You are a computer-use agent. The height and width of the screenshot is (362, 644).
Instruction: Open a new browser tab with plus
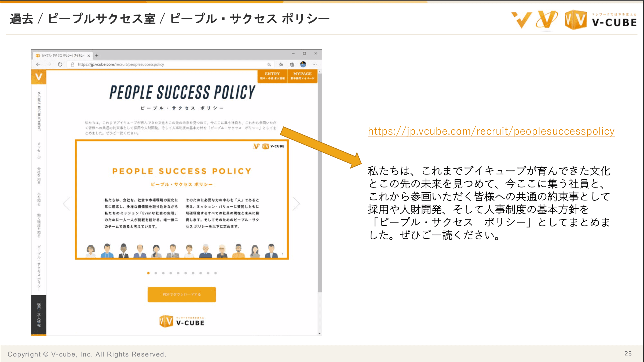(x=97, y=56)
